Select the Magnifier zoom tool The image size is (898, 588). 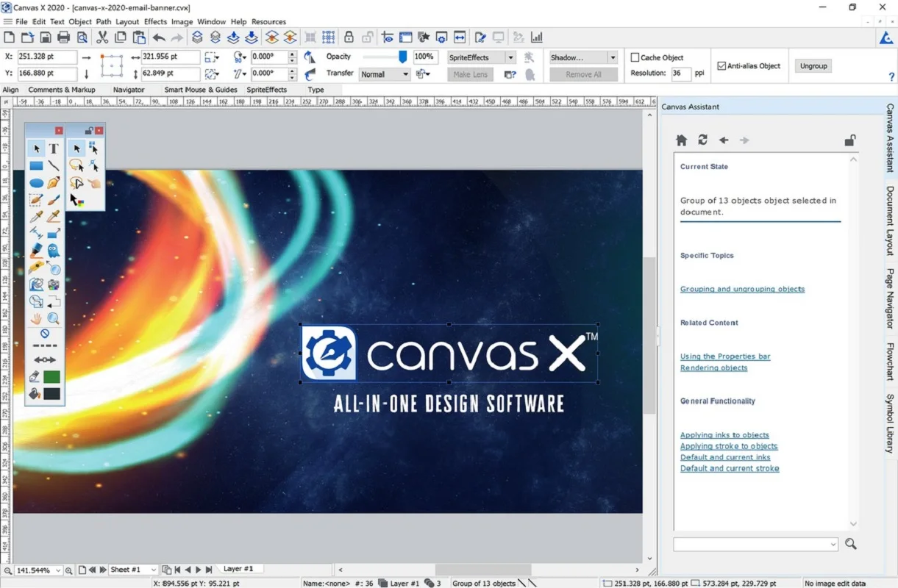(x=54, y=318)
